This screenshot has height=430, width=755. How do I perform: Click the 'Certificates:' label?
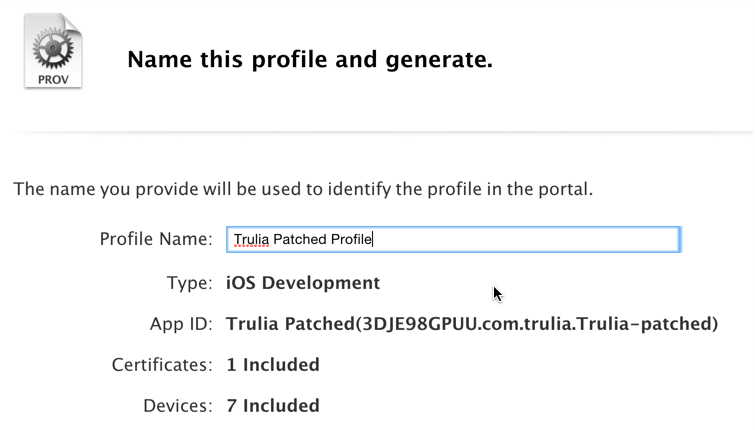[162, 365]
